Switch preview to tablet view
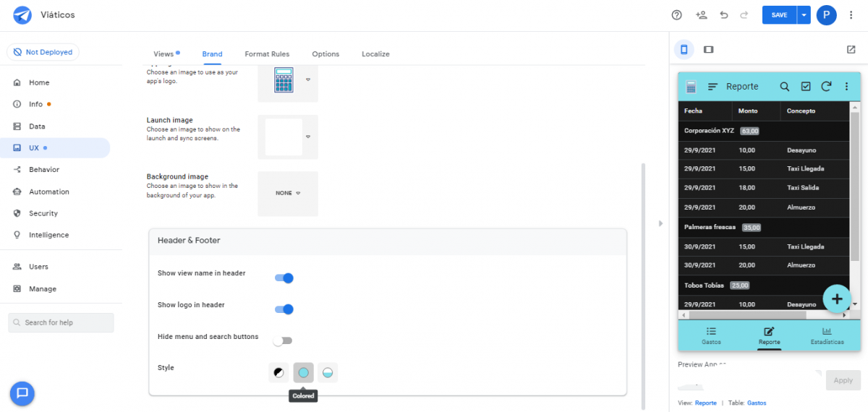 [x=708, y=50]
